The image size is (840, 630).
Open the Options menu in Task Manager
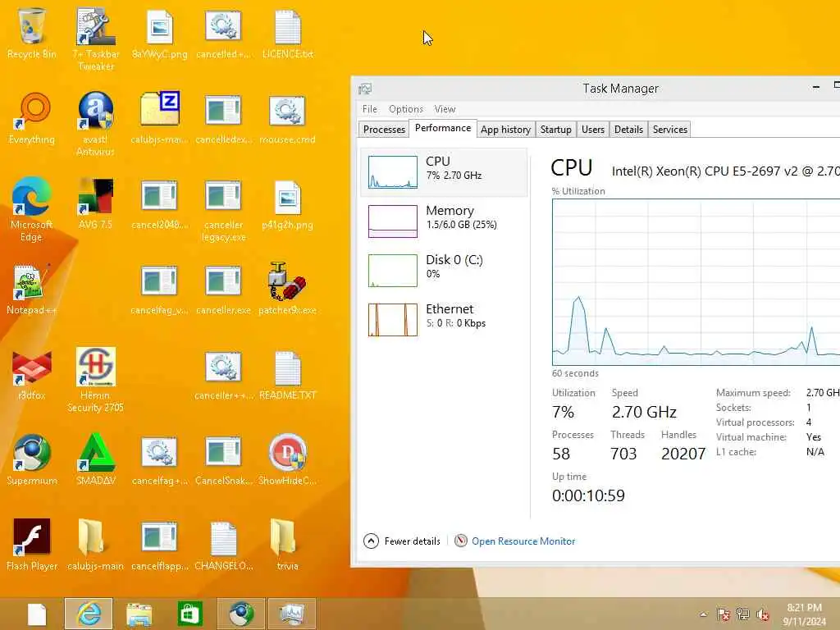pos(405,109)
